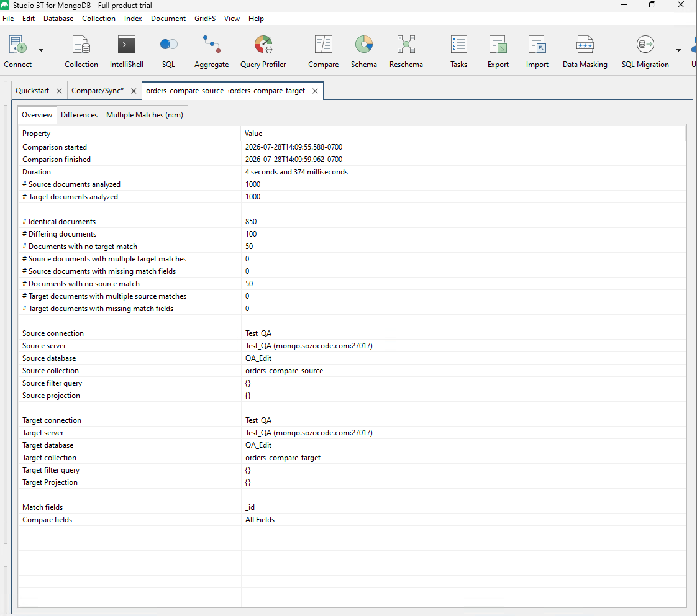This screenshot has width=697, height=616.
Task: Switch to the Multiple Matches (n:m) tab
Action: click(145, 115)
